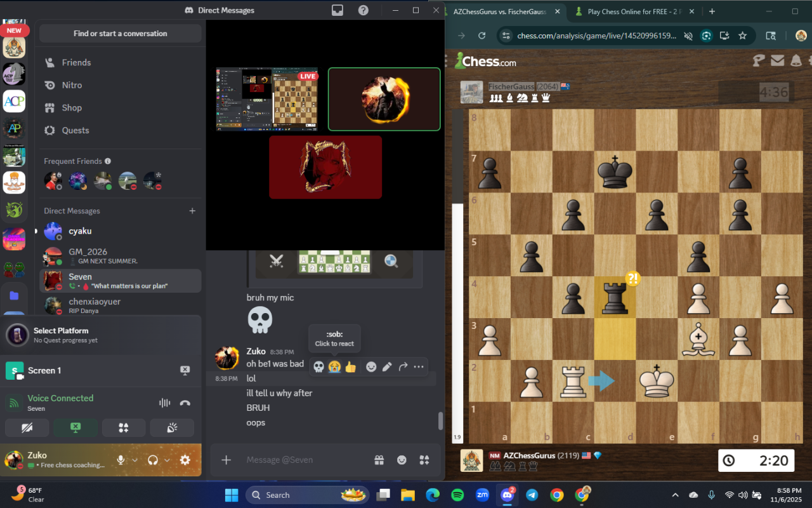Open Windows Start menu
This screenshot has width=812, height=508.
tap(232, 495)
